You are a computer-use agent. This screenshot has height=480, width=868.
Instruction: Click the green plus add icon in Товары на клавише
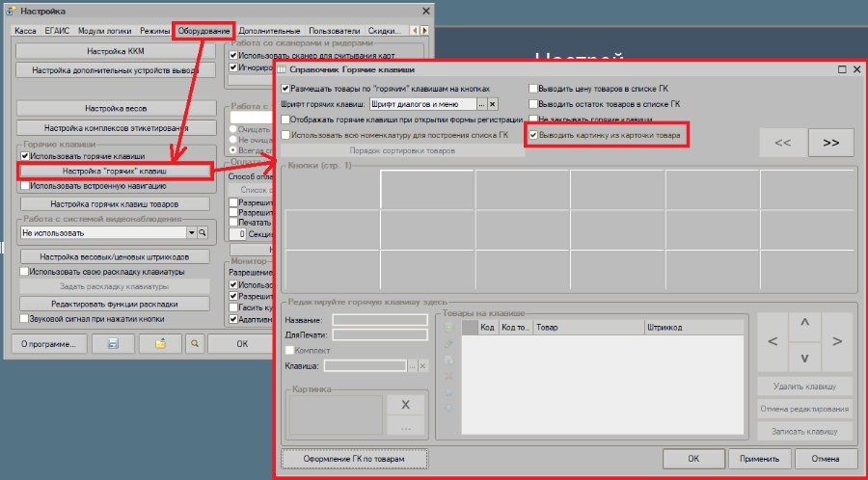coord(448,328)
